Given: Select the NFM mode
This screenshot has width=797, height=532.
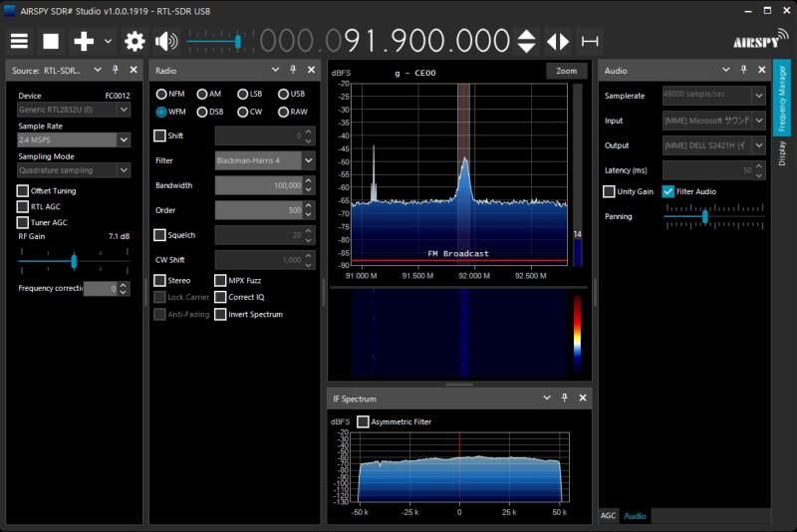Looking at the screenshot, I should 161,94.
